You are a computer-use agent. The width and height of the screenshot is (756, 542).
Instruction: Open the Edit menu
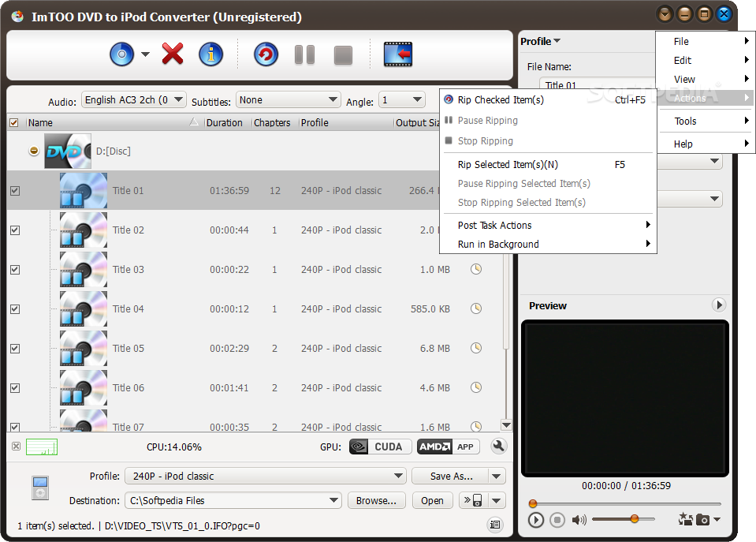(x=706, y=60)
